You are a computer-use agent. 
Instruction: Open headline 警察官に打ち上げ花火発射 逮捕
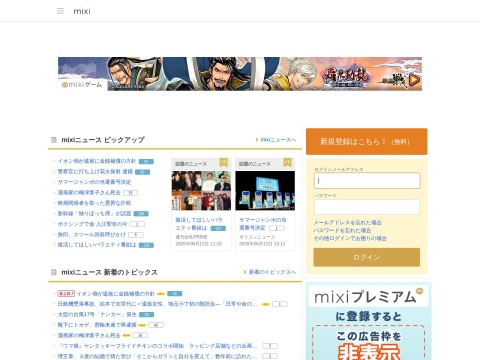pos(95,171)
